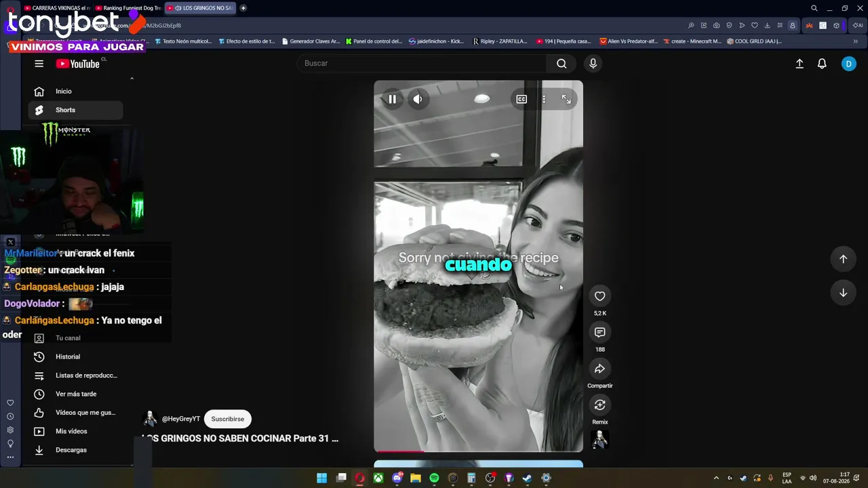Switch to CARRERAS VIKINGAS browser tab

pos(57,8)
